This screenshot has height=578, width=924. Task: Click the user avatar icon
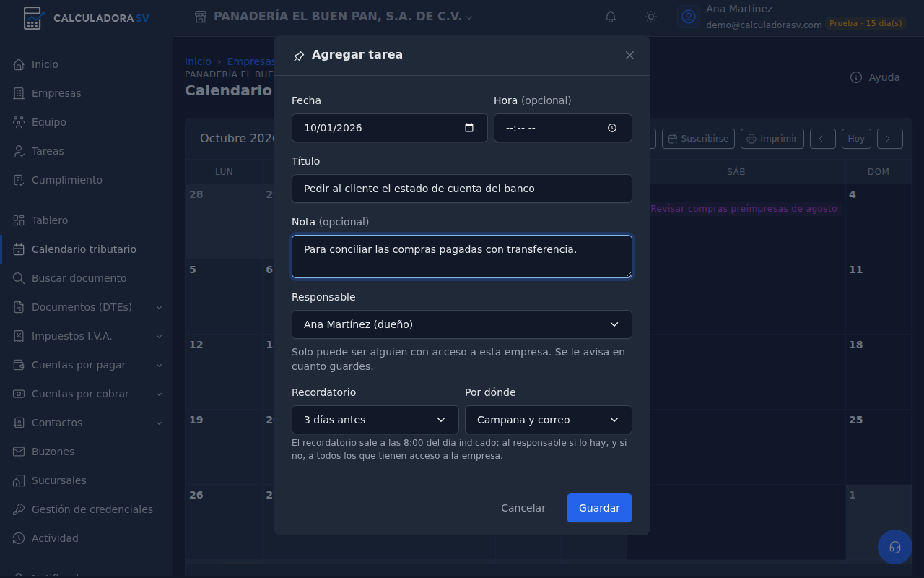click(689, 17)
